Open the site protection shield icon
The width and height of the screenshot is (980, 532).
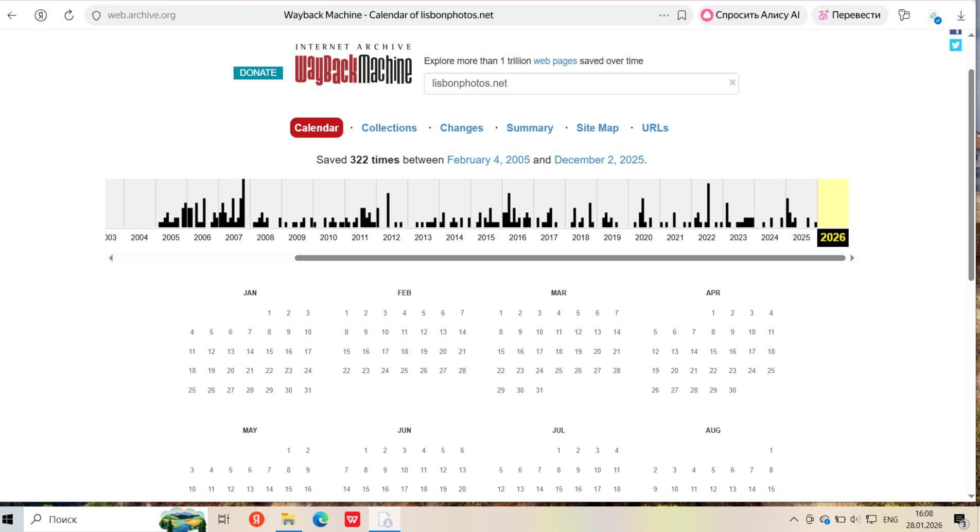pos(96,15)
